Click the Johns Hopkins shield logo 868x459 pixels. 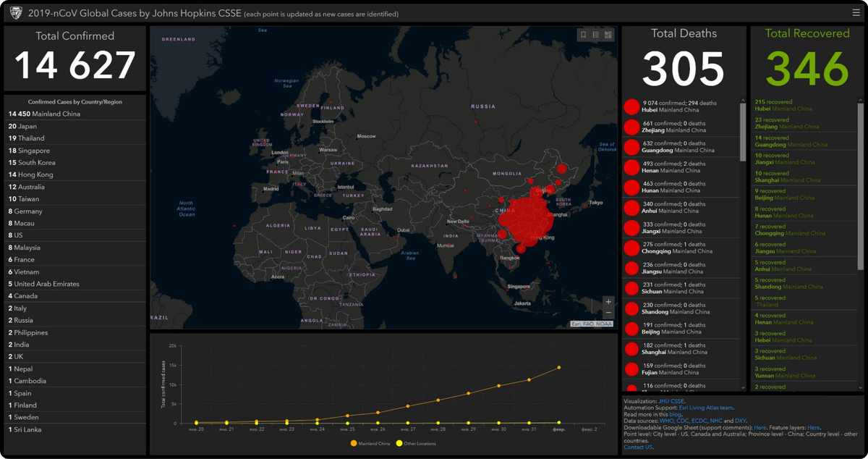point(14,13)
